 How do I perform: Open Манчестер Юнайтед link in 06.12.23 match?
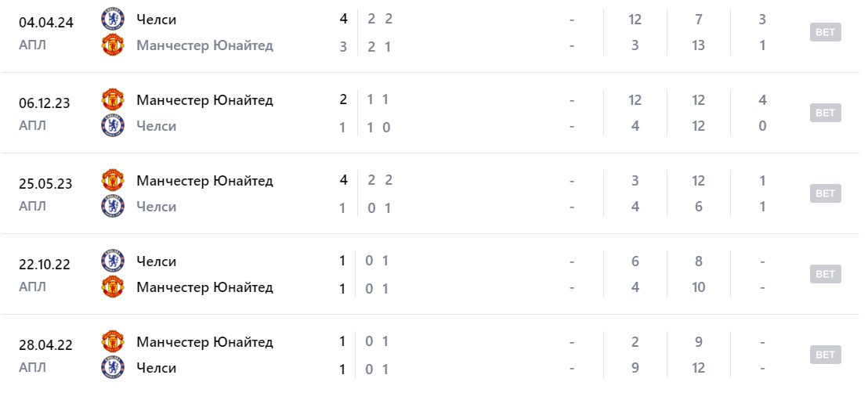coord(204,100)
